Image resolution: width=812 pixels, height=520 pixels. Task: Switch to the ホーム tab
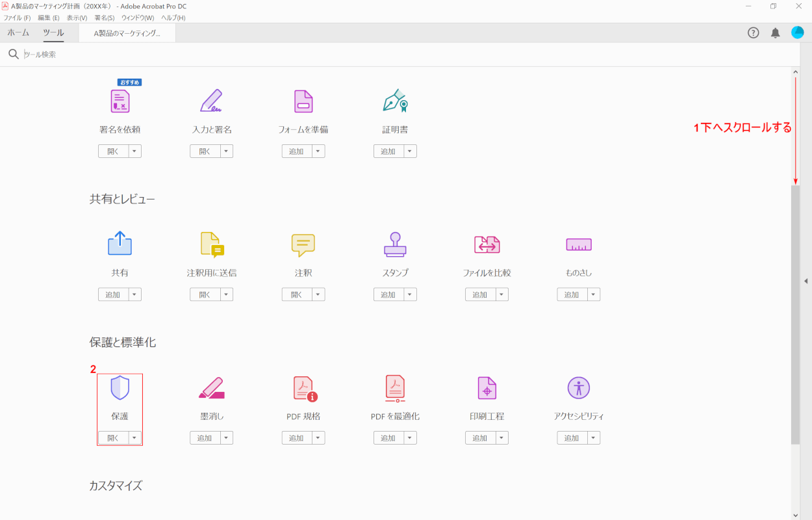pos(18,32)
